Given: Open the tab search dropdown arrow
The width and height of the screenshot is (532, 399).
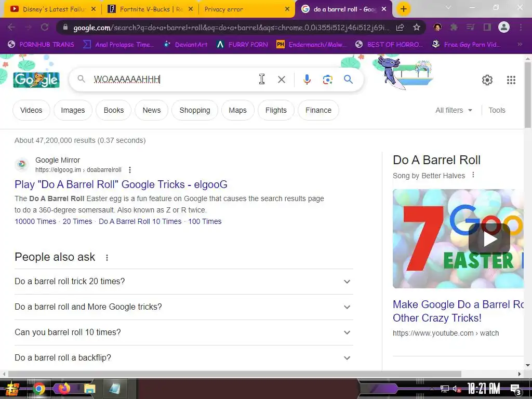Looking at the screenshot, I should 448,7.
